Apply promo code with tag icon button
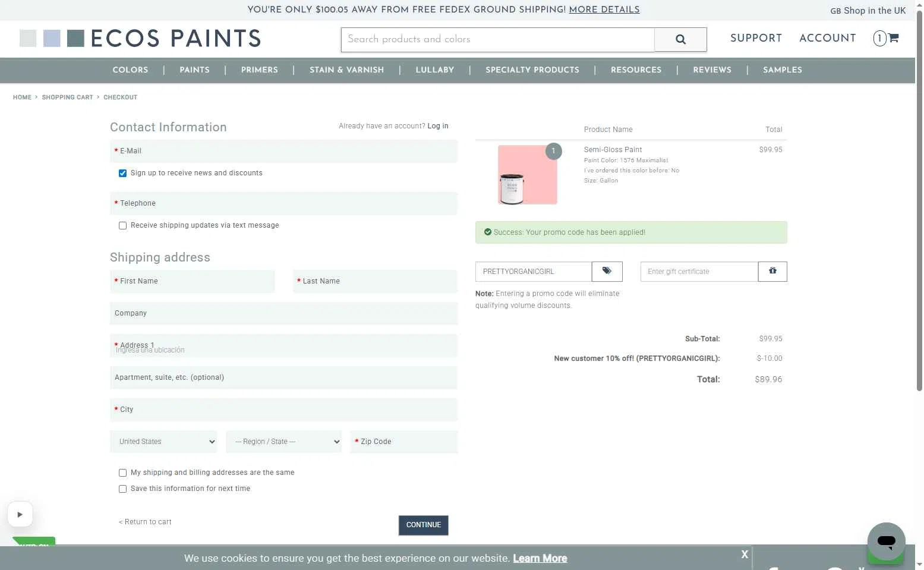This screenshot has height=570, width=924. point(607,271)
